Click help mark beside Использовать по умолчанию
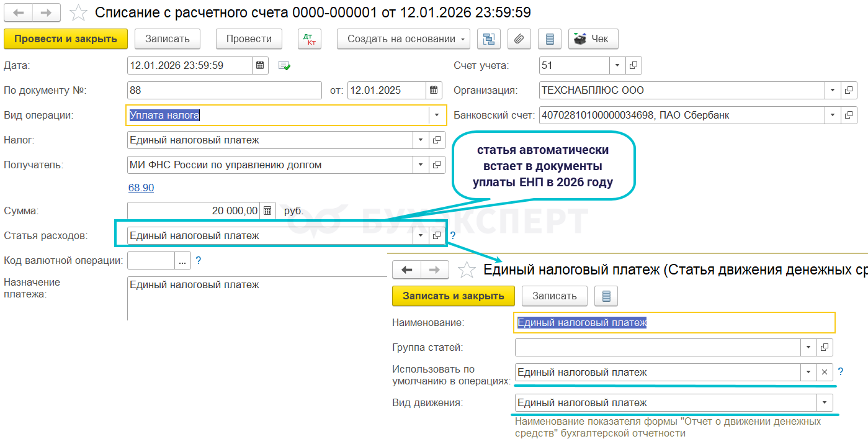Image resolution: width=868 pixels, height=444 pixels. pos(841,372)
